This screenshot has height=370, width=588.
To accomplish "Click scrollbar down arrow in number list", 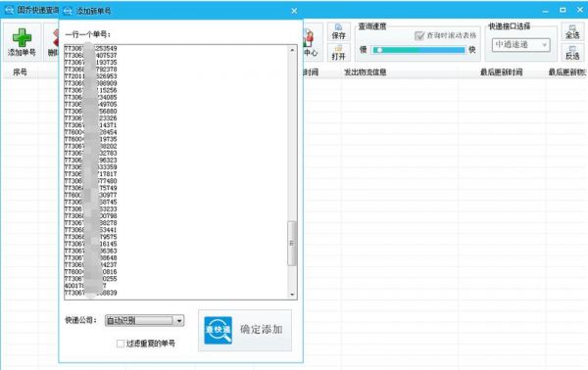I will (x=292, y=295).
